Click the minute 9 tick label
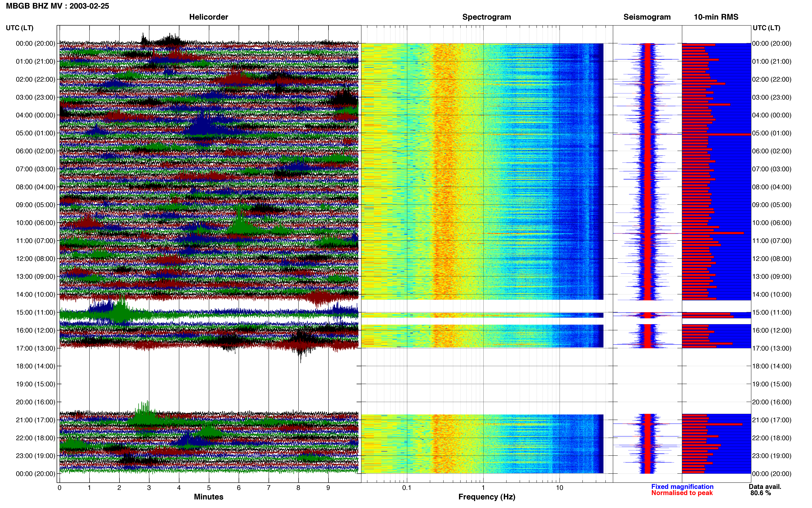812x508 pixels. coord(328,488)
